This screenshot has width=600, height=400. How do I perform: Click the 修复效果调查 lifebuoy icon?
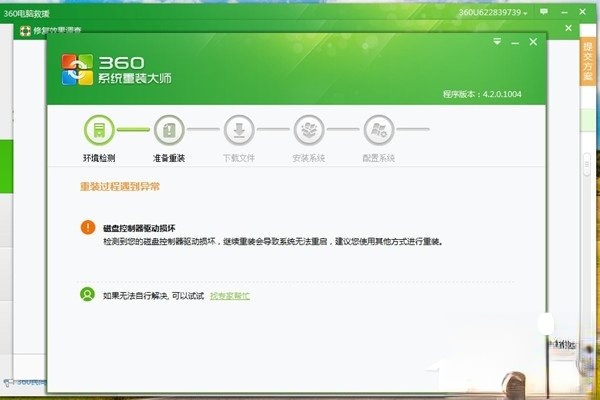click(x=25, y=31)
